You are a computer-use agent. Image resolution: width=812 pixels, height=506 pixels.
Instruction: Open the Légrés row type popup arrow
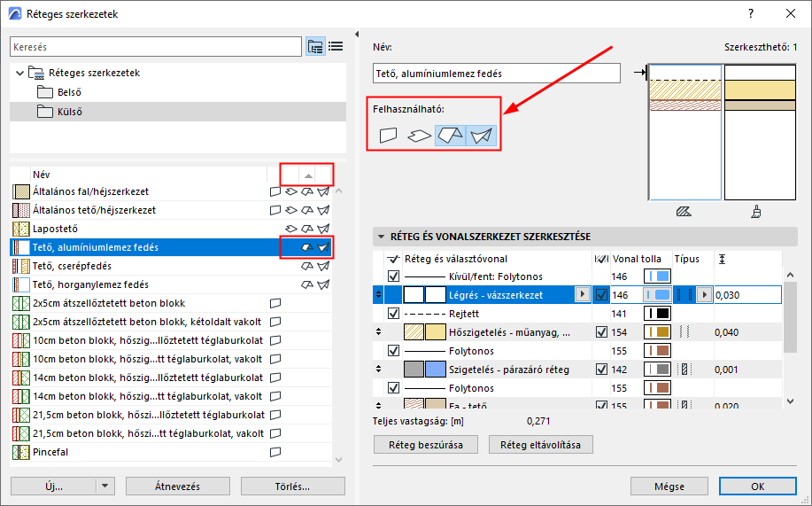coord(704,295)
